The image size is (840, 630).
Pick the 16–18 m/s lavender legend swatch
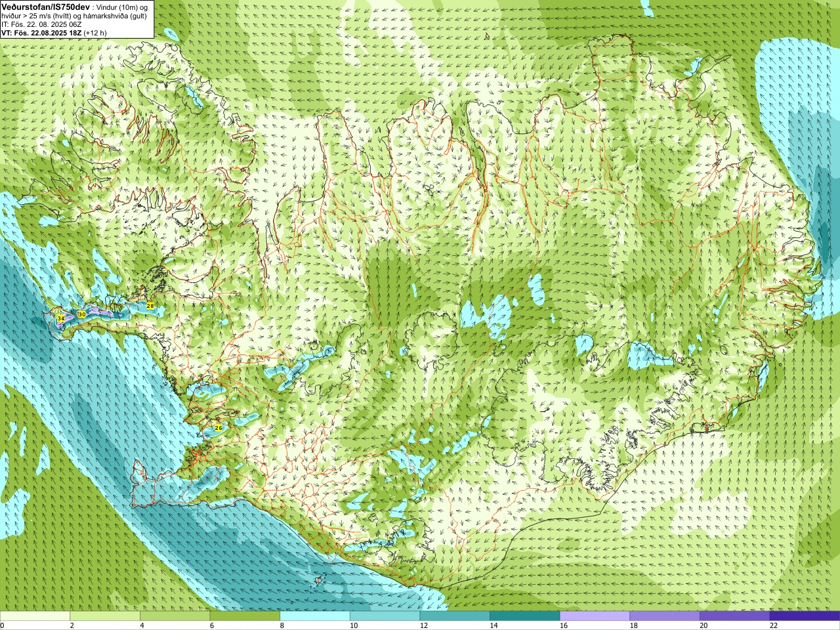(x=595, y=616)
